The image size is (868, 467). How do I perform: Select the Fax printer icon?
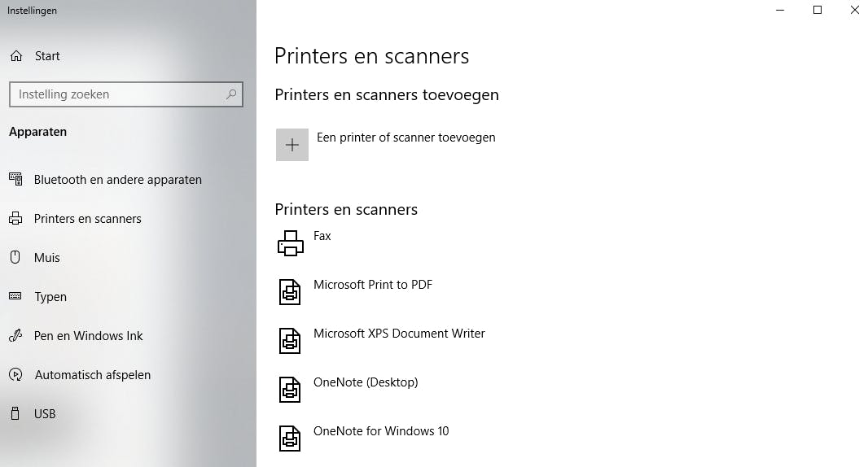[x=291, y=243]
